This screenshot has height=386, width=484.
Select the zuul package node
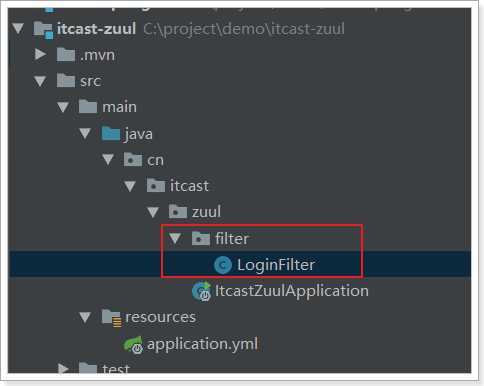point(206,212)
